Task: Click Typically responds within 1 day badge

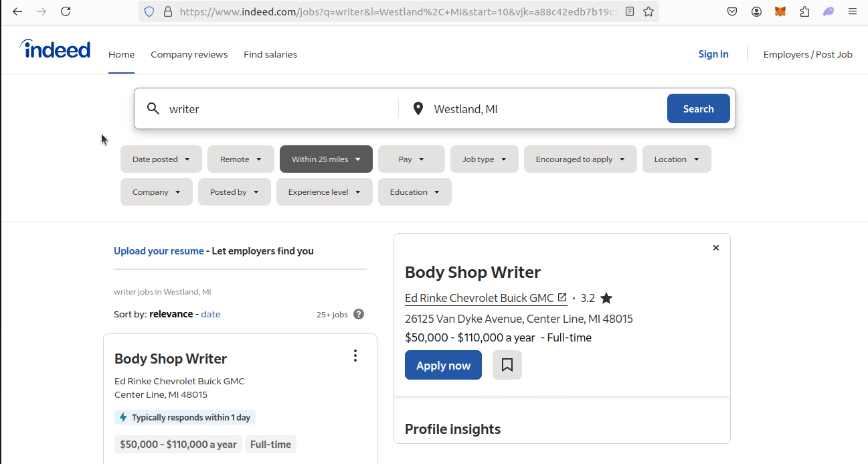Action: point(185,417)
